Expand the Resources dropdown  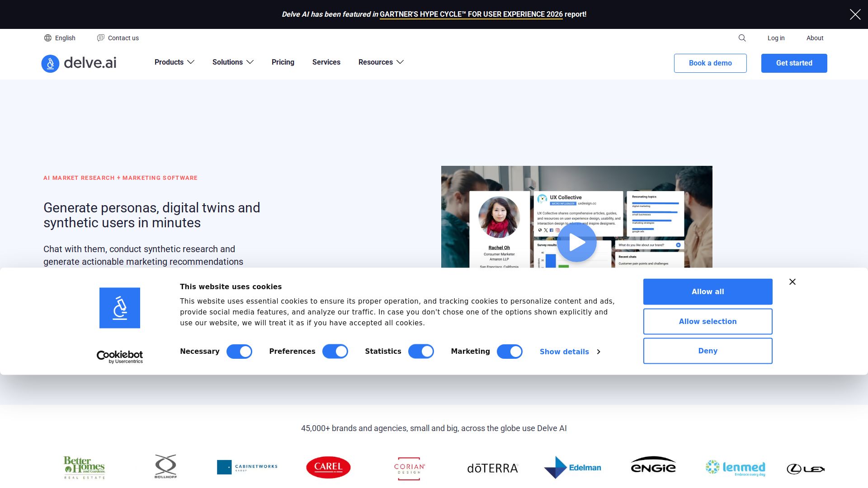[381, 62]
